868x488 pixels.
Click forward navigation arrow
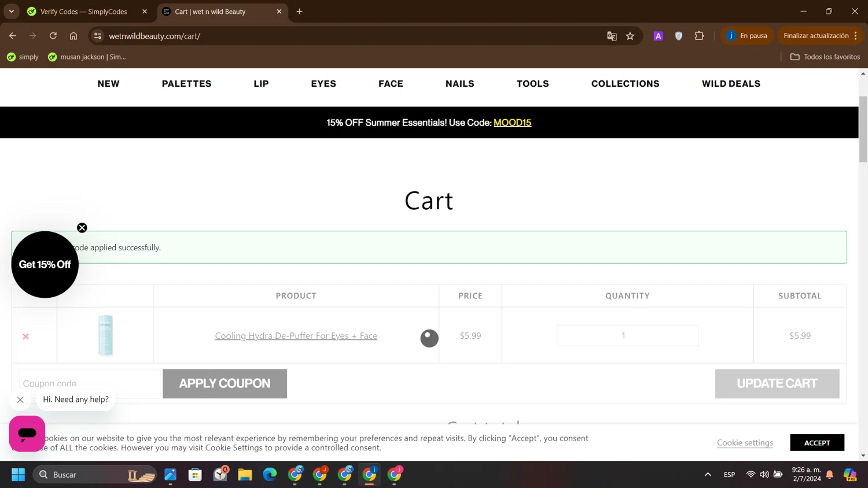tap(33, 36)
